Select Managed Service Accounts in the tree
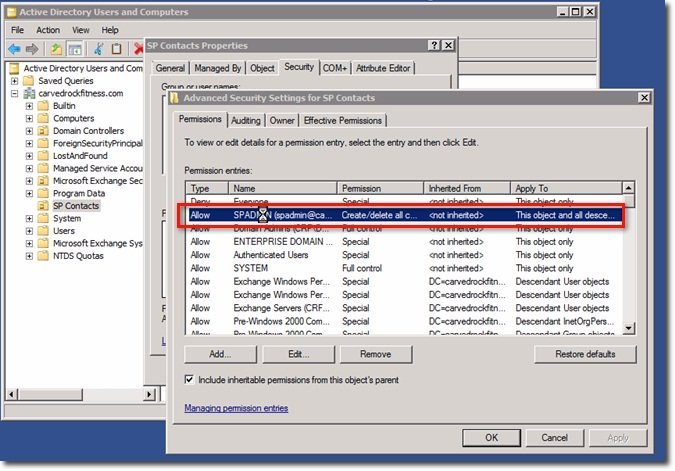Screen dimensions: 675x471 coord(98,168)
